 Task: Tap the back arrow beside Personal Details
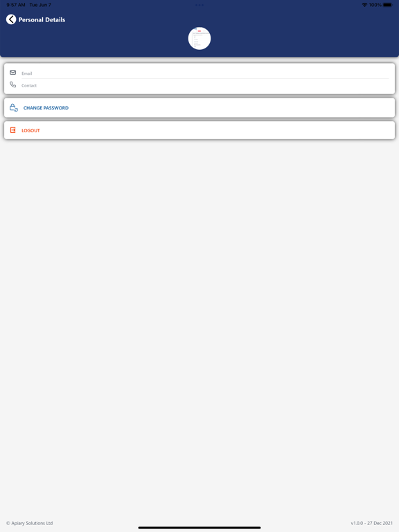coord(11,19)
